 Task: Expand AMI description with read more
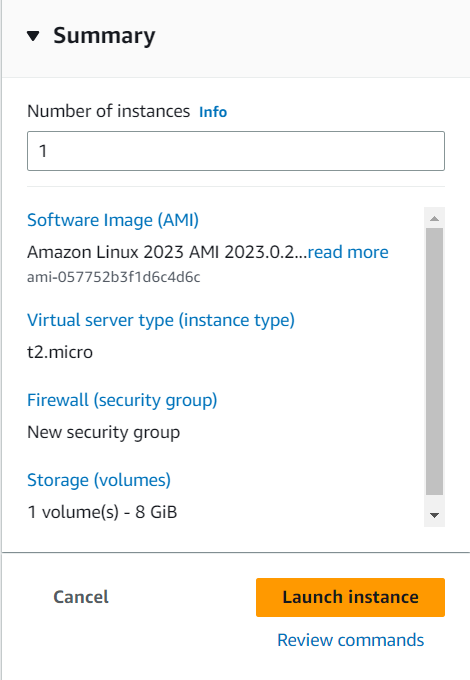tap(348, 252)
